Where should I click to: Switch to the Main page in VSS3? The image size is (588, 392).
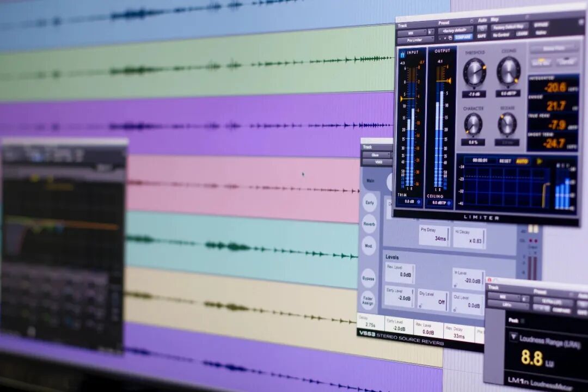[x=370, y=180]
